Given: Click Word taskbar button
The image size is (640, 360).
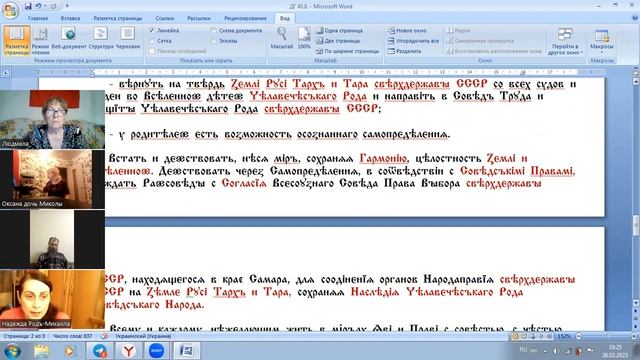Looking at the screenshot, I should [187, 351].
